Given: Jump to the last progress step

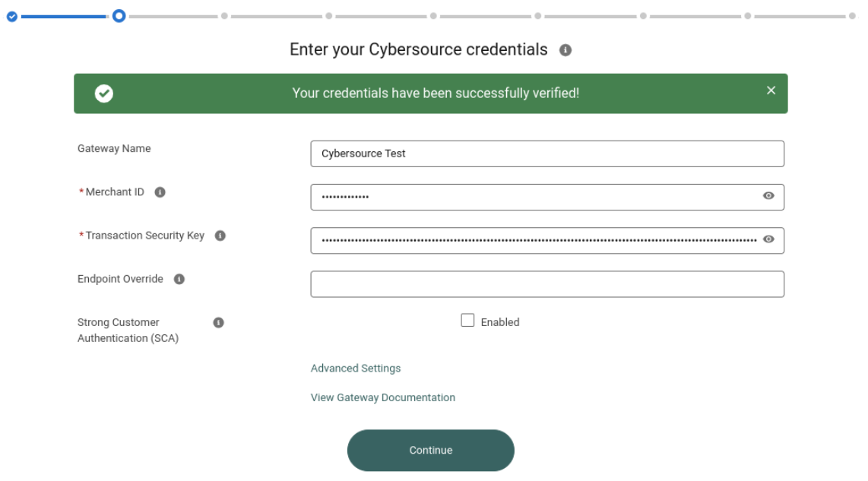Looking at the screenshot, I should pyautogui.click(x=852, y=16).
